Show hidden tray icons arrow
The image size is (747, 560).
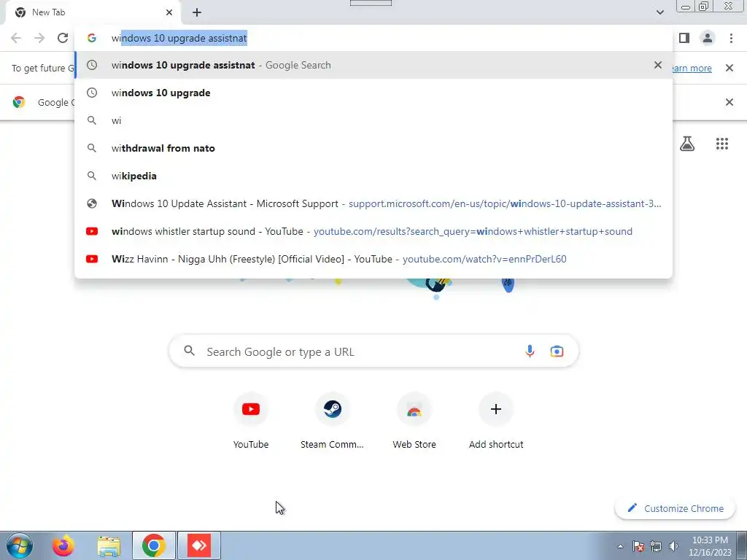tap(620, 546)
